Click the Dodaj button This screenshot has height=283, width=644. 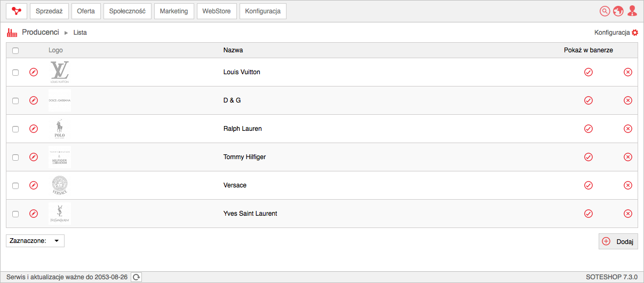click(618, 241)
